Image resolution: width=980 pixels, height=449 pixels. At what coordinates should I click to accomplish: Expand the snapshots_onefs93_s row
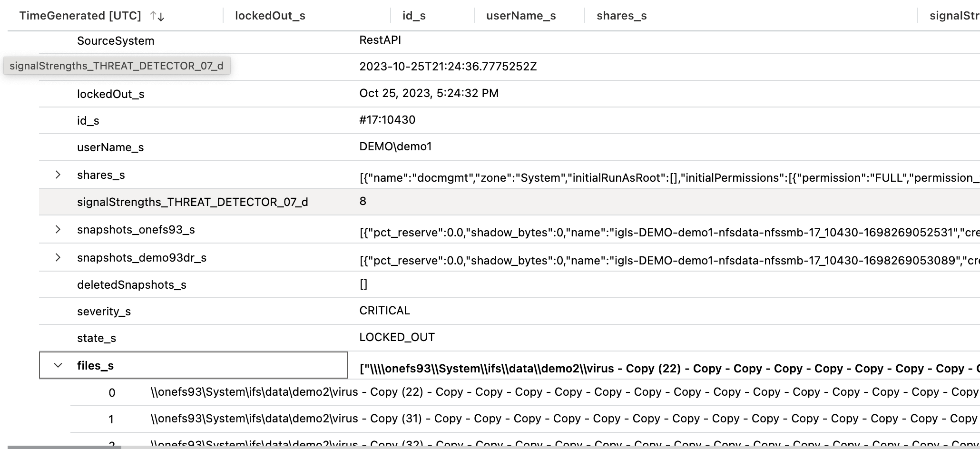58,229
